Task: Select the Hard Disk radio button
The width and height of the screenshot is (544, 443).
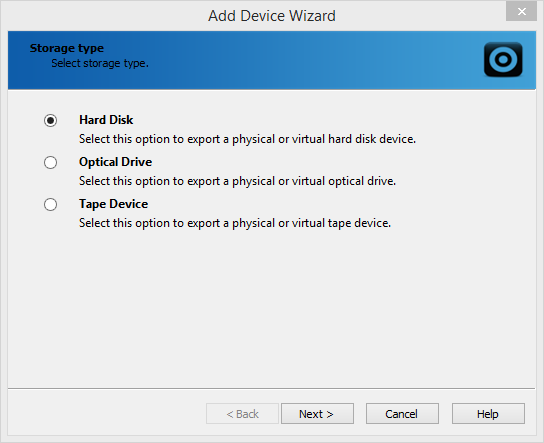Action: (50, 120)
